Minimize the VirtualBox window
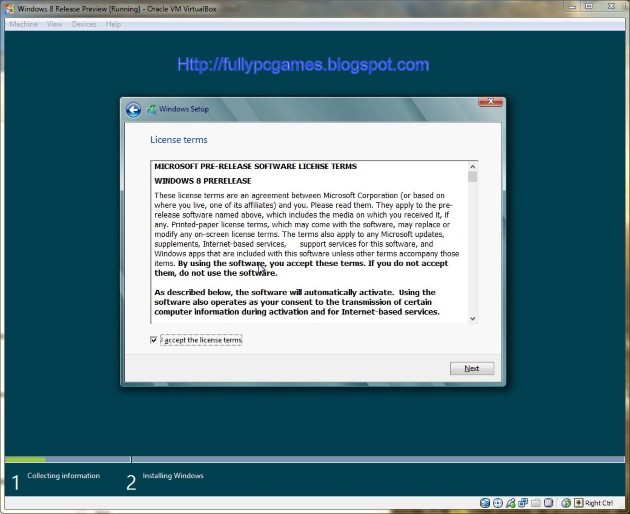This screenshot has height=514, width=630. (573, 6)
